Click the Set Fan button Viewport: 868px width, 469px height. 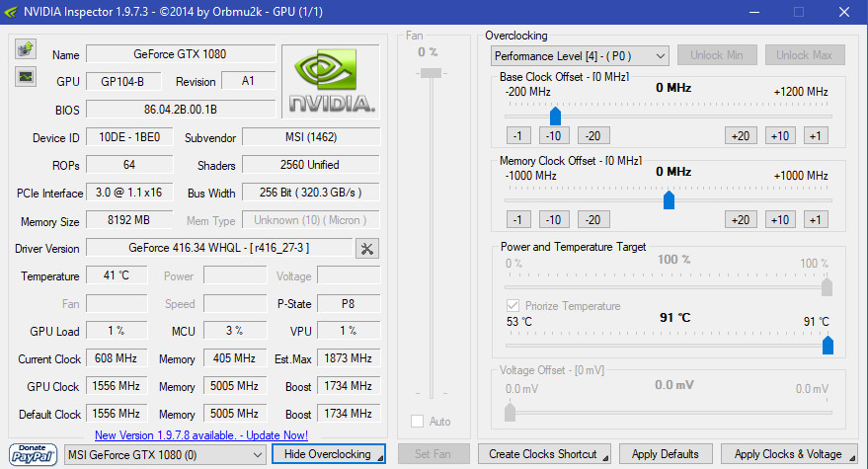(x=434, y=454)
